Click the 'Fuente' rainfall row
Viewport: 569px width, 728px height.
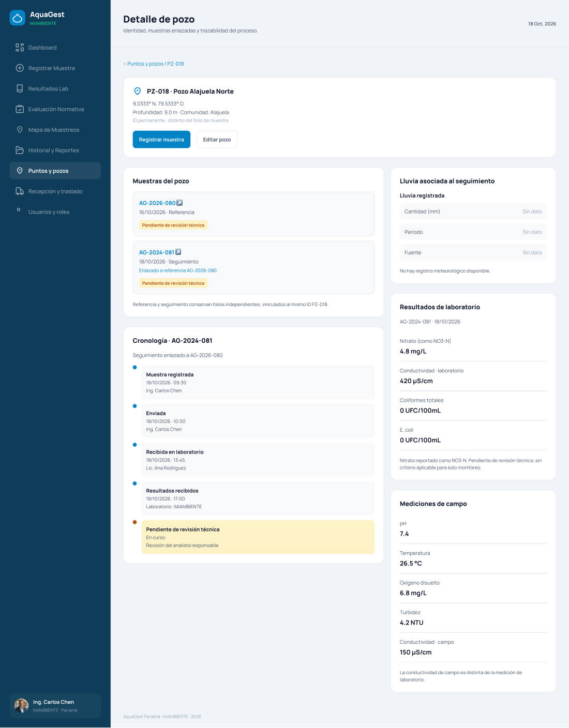[x=473, y=253]
